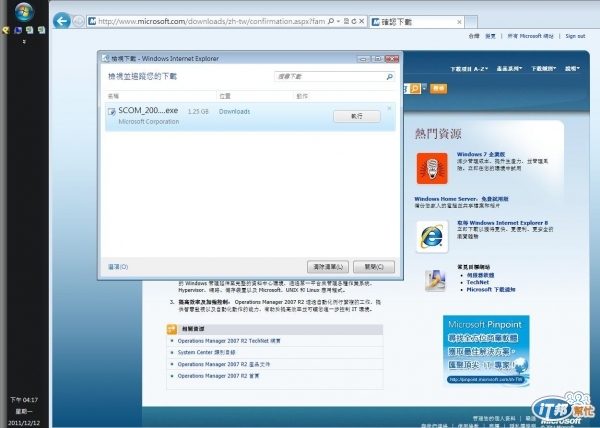Image resolution: width=600 pixels, height=428 pixels.
Task: Click the orange 相關資源 section icon
Action: click(x=172, y=329)
